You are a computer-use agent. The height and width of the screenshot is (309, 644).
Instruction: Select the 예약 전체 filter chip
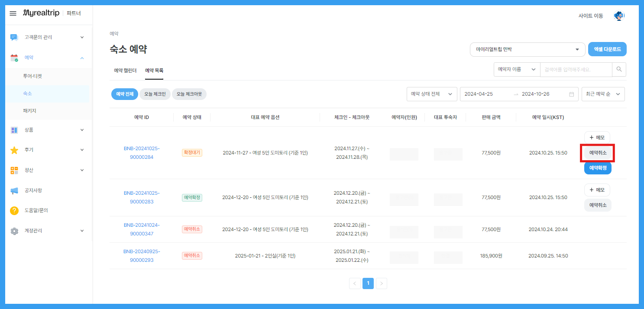[124, 94]
